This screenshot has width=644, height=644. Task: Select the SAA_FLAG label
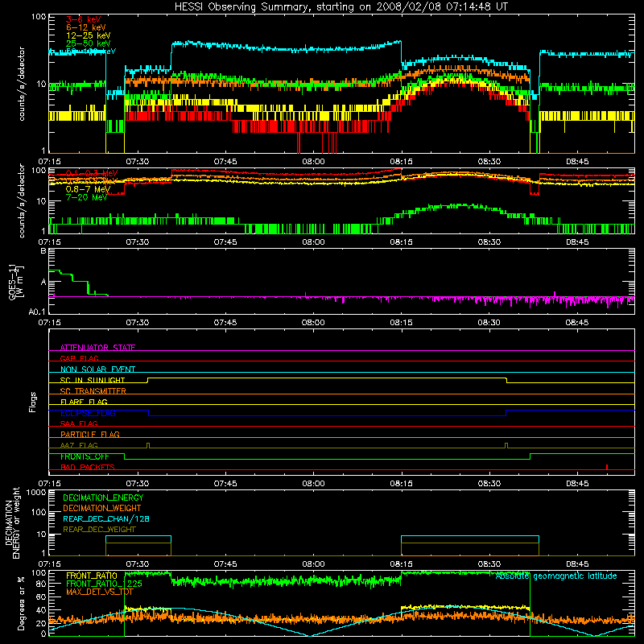pyautogui.click(x=79, y=423)
